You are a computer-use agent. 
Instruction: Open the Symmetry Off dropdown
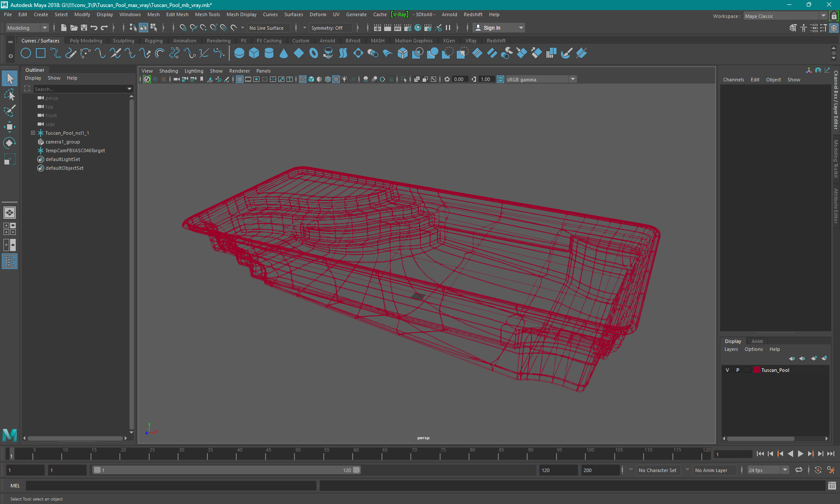330,28
